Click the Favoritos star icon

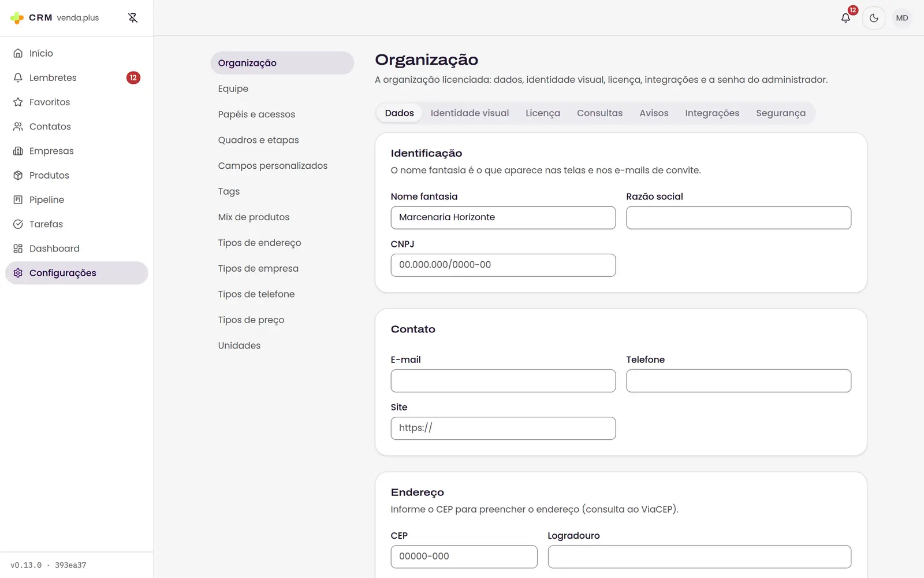point(18,102)
